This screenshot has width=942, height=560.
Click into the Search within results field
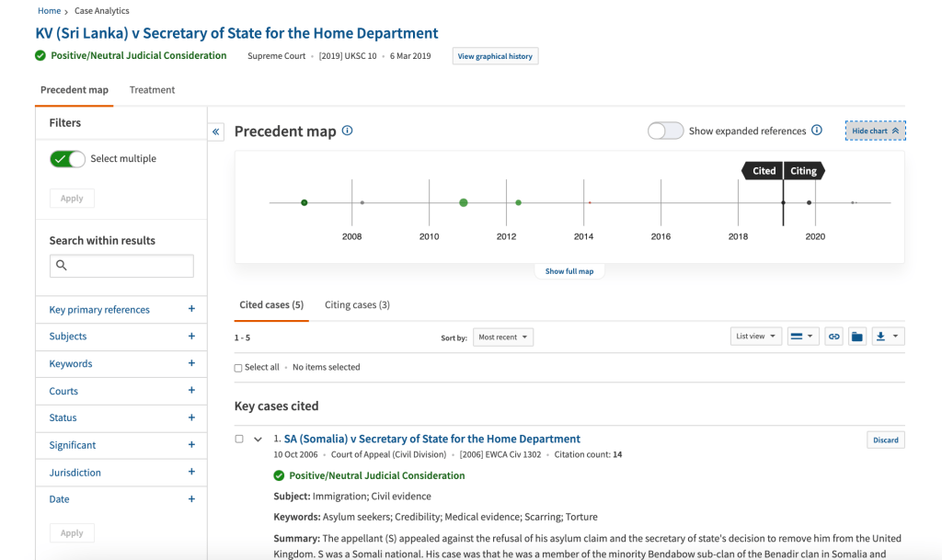click(129, 266)
